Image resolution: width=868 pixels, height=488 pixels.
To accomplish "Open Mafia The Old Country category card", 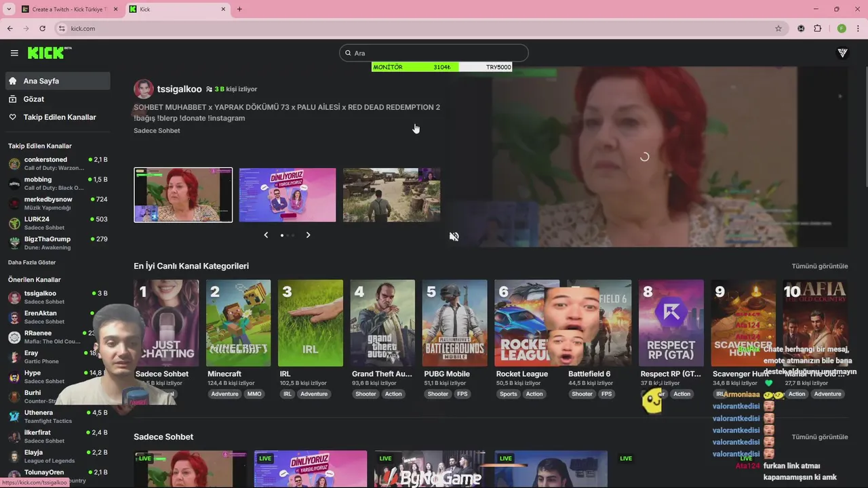I will pyautogui.click(x=815, y=323).
